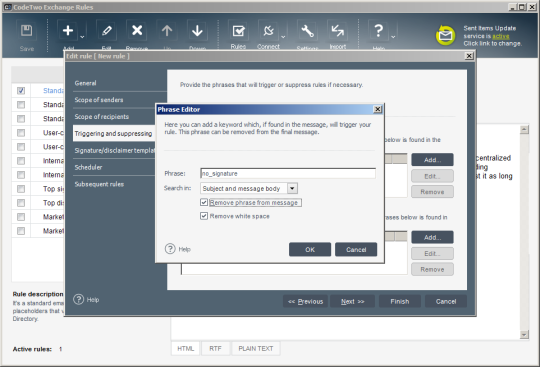Screen dimensions: 540x367
Task: Click the upper Add.. button for trigger phrases
Action: click(x=432, y=160)
